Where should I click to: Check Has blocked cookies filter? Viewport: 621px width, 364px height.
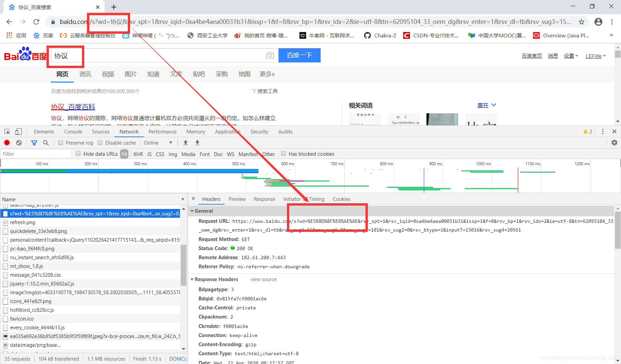pos(284,154)
